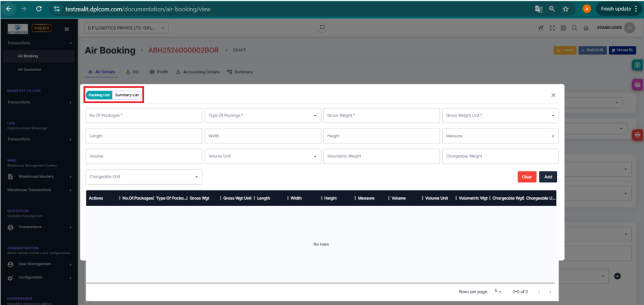Switch to the Accounting Details tab
Screen dimensions: 644x305
(197, 72)
